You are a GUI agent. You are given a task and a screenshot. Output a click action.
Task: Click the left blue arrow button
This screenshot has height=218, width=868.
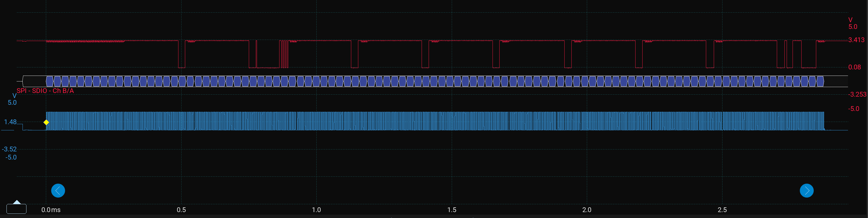coord(58,191)
